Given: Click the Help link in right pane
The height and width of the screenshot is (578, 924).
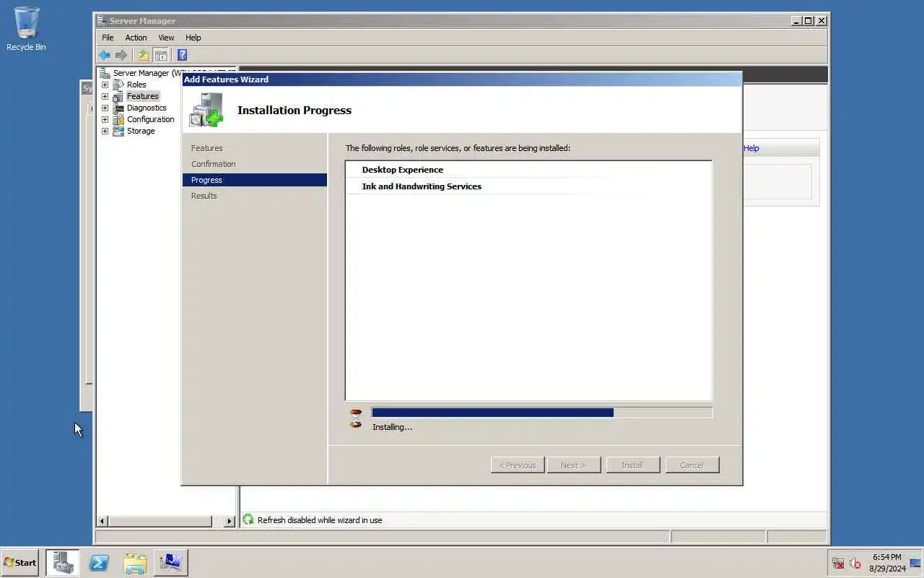Looking at the screenshot, I should (x=751, y=148).
